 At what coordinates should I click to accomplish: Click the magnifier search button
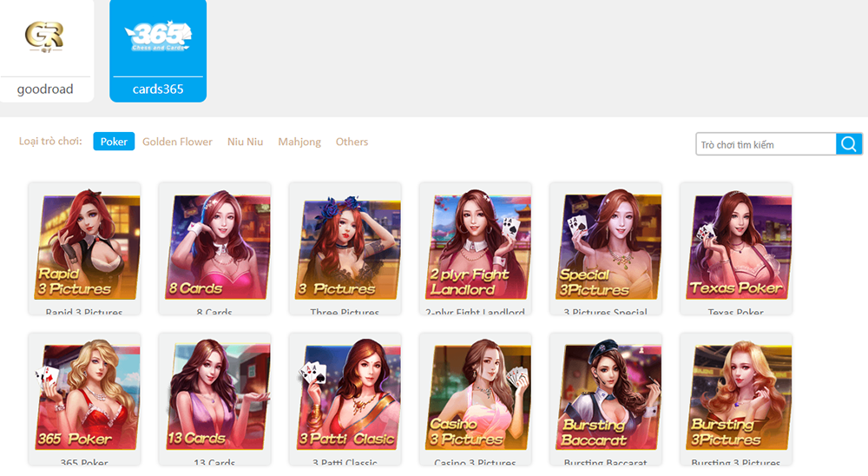click(x=849, y=144)
